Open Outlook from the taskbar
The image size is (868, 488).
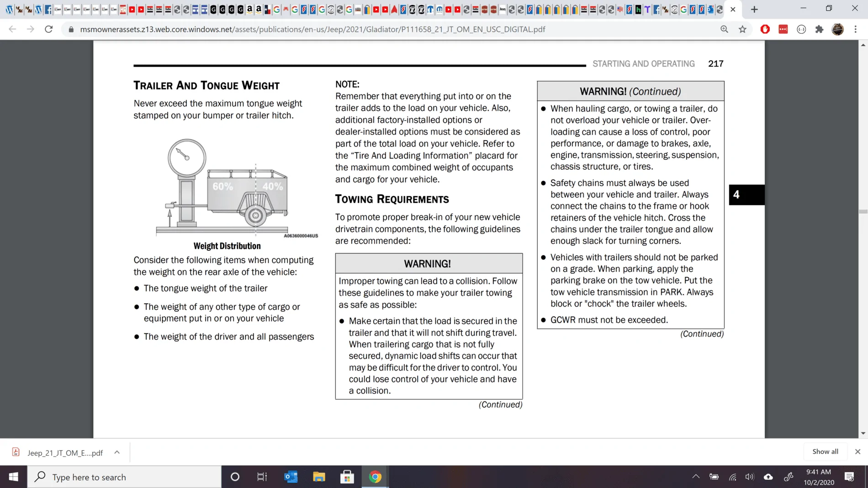291,477
